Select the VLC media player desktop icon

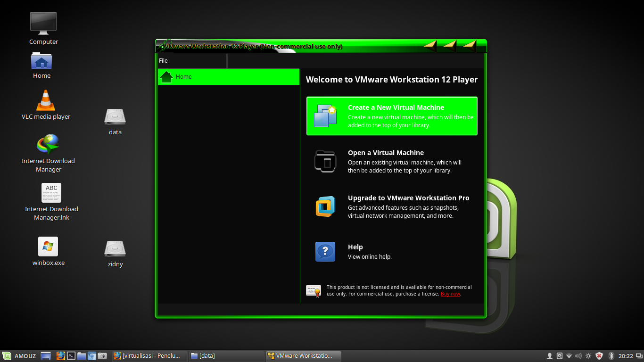46,105
